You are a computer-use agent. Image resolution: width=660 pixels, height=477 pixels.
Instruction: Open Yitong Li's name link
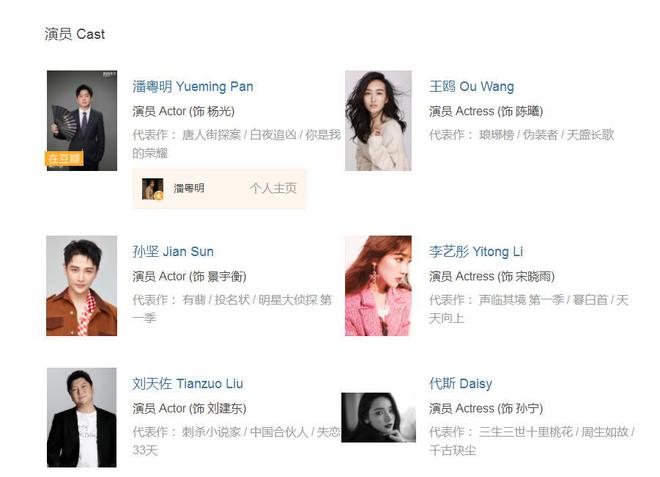tap(476, 252)
